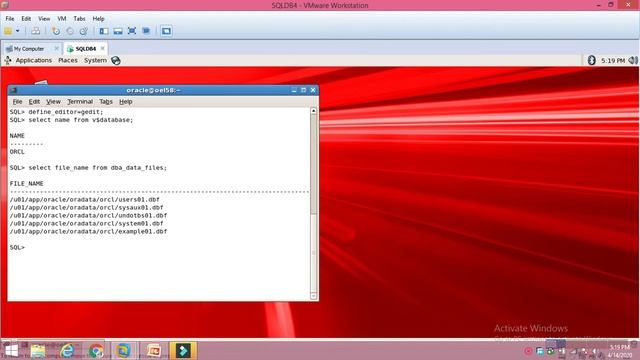
Task: Switch to Unity mode icon
Action: (146, 31)
